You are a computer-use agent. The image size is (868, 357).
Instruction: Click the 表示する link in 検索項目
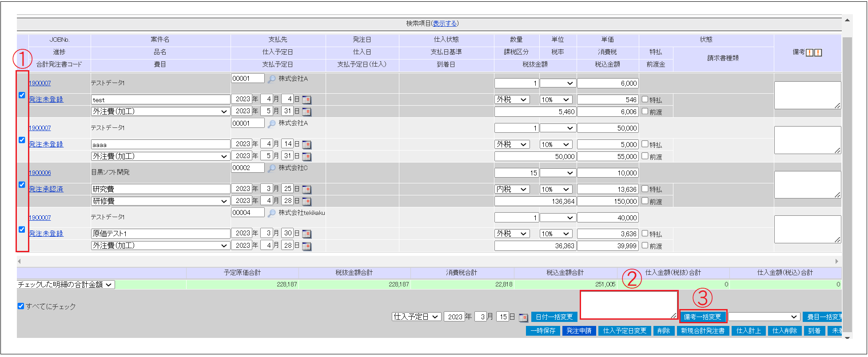point(445,24)
